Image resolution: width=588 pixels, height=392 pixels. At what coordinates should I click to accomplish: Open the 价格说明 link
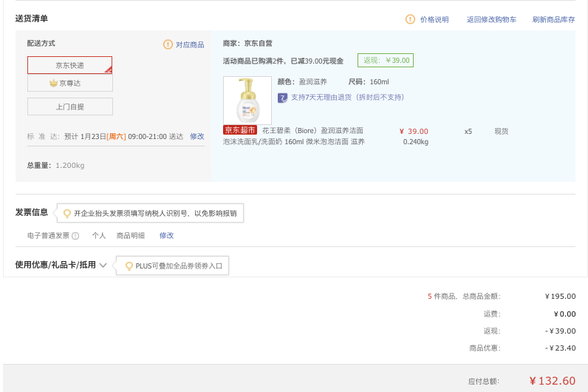tap(434, 19)
